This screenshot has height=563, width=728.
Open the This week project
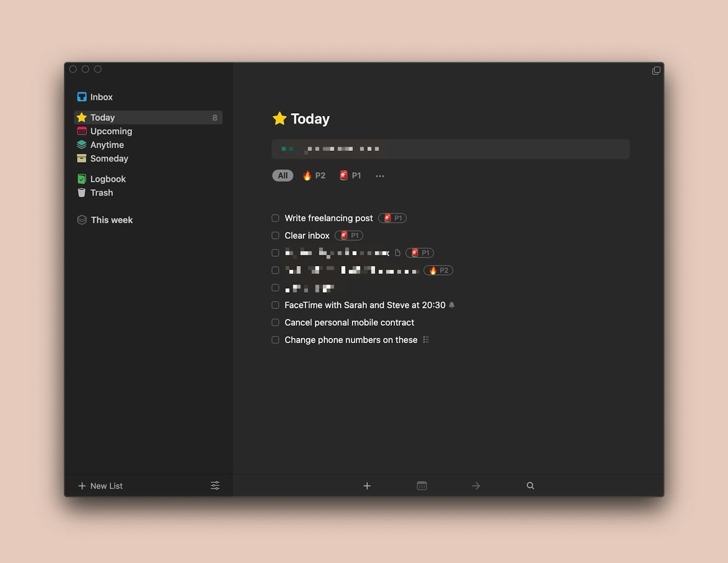tap(112, 220)
